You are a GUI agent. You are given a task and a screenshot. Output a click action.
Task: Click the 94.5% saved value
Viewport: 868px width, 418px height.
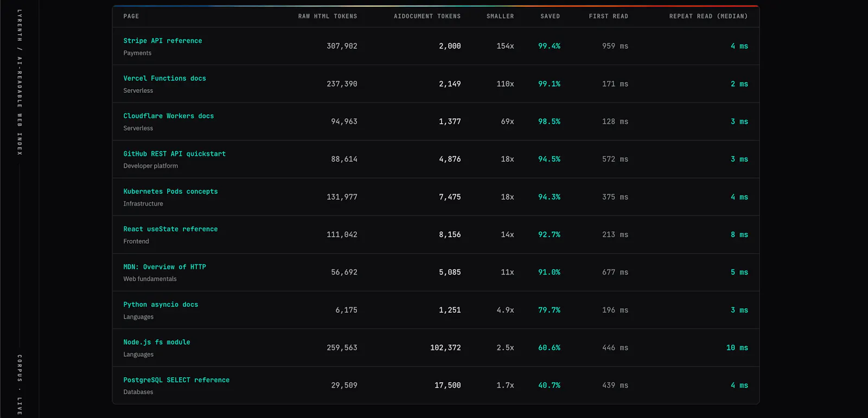[549, 160]
